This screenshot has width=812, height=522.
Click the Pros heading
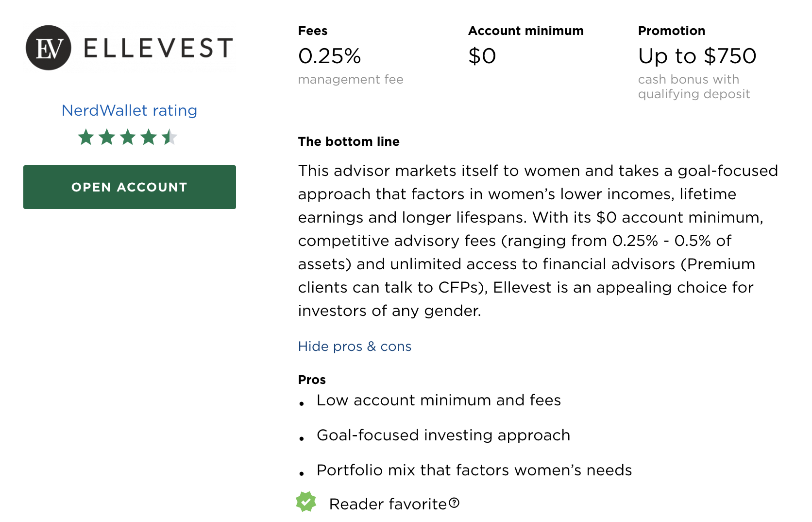coord(312,380)
